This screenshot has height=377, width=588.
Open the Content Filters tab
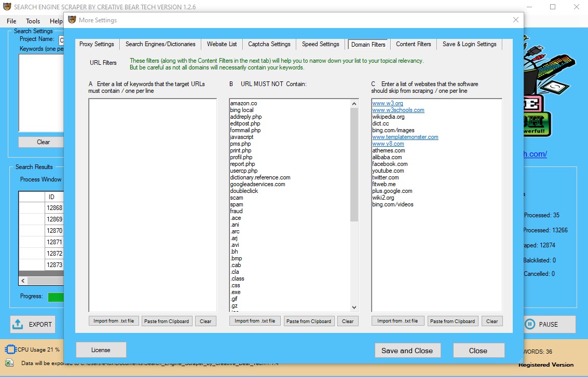coord(413,45)
